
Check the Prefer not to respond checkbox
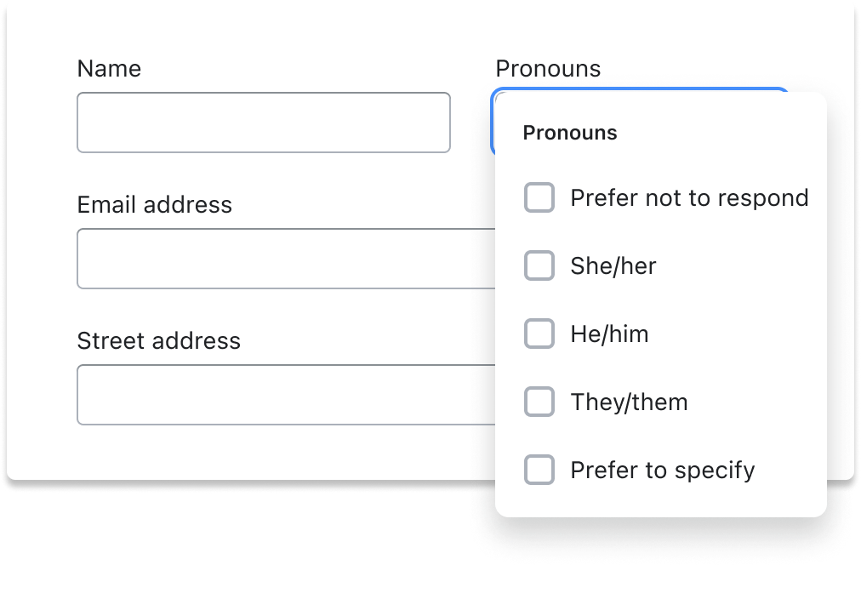click(x=539, y=197)
